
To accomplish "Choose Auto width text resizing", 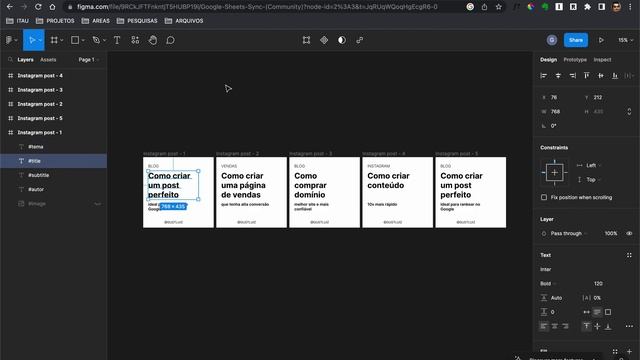I will [587, 312].
